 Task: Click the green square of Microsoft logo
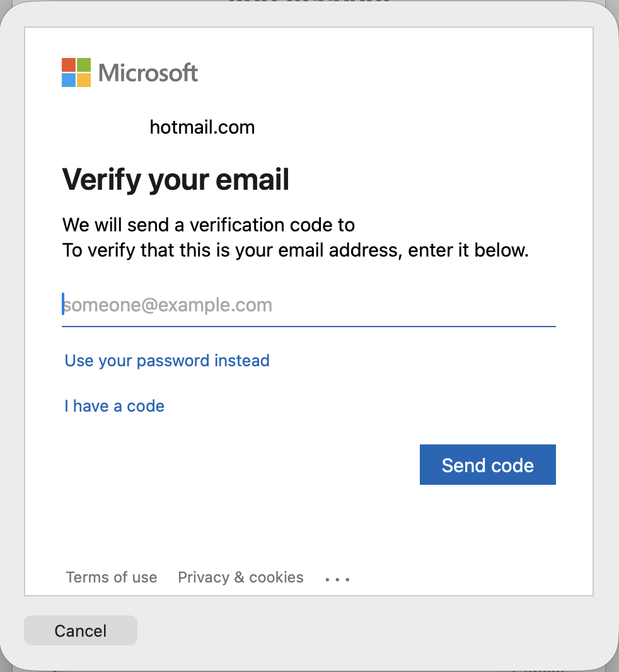tap(84, 65)
